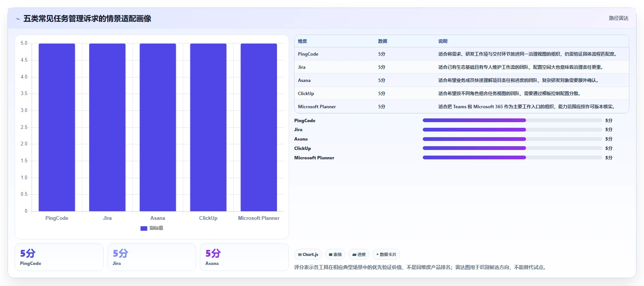Open the PingCode 5分 data card
Screen dimensions: 644x286
pos(59,257)
